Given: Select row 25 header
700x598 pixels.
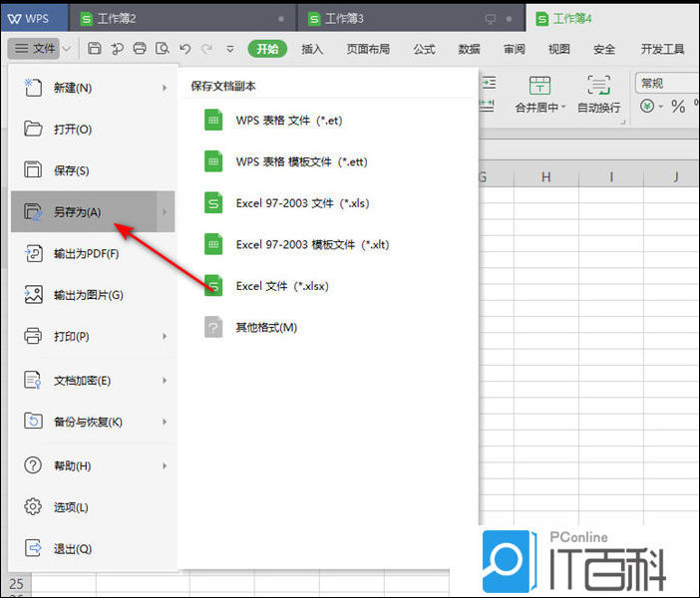Looking at the screenshot, I should pos(16,584).
